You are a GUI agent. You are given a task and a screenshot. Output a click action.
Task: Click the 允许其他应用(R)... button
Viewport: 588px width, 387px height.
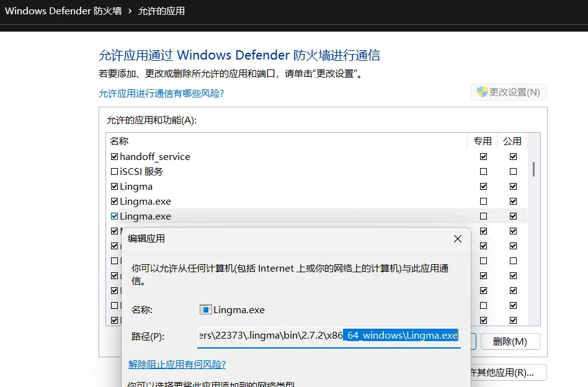pyautogui.click(x=509, y=372)
